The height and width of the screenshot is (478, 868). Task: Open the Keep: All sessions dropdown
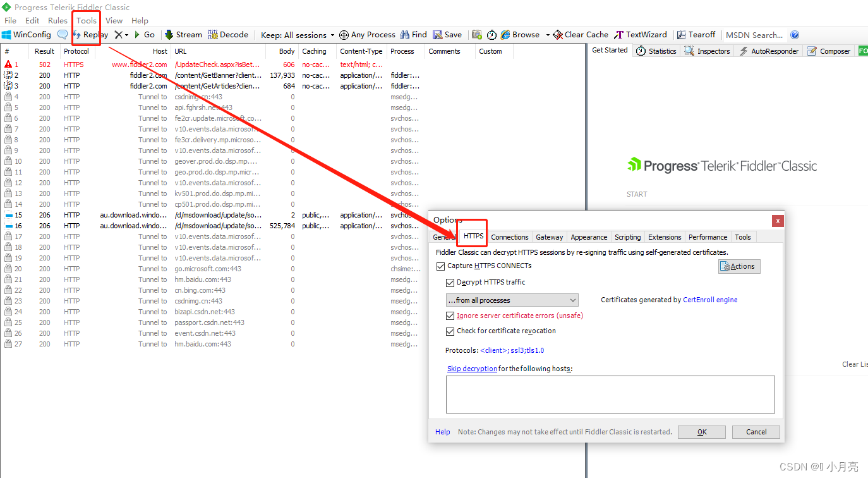pos(298,35)
